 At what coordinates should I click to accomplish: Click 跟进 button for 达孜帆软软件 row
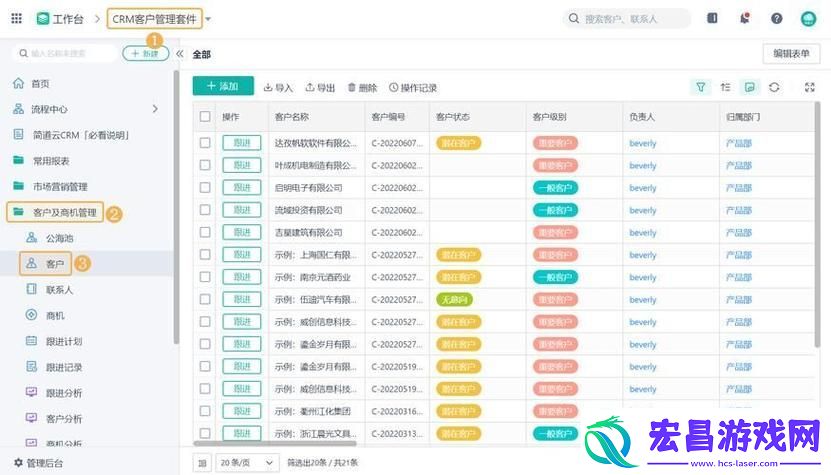click(242, 143)
